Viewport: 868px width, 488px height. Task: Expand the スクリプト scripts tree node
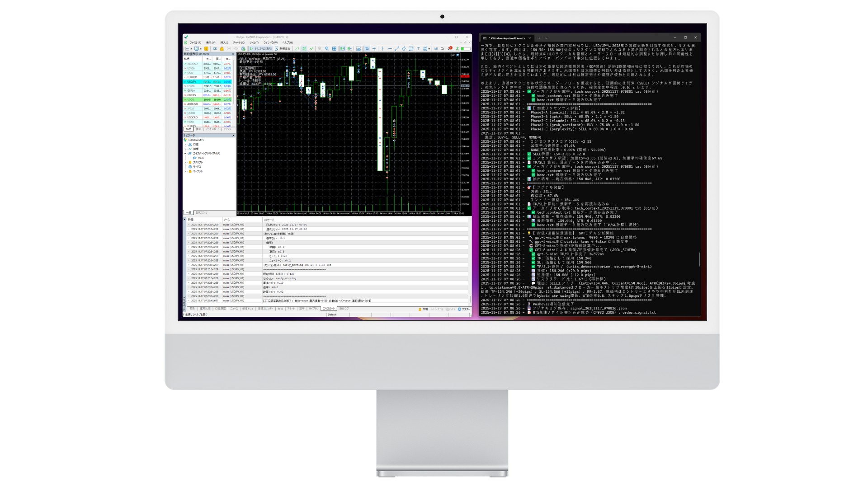185,162
